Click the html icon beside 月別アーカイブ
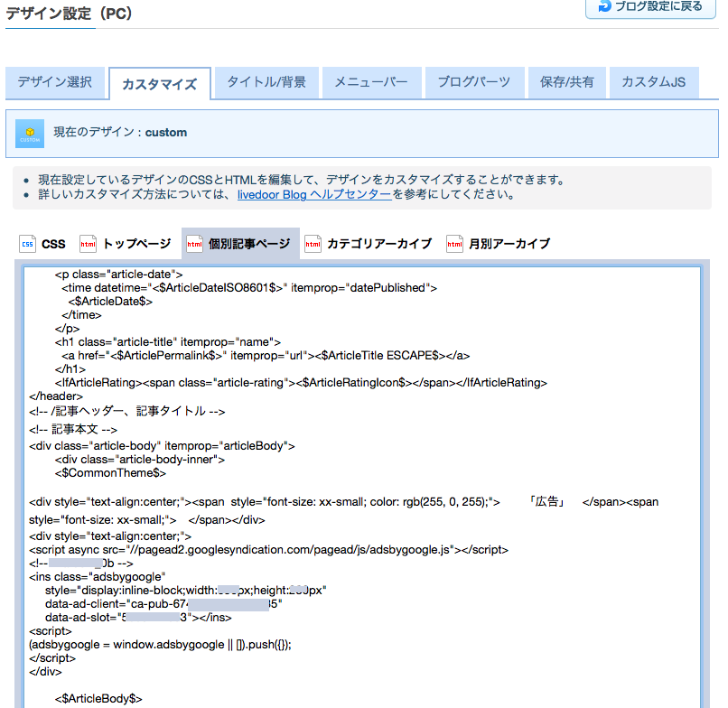Viewport: 728px width, 708px height. tap(454, 244)
